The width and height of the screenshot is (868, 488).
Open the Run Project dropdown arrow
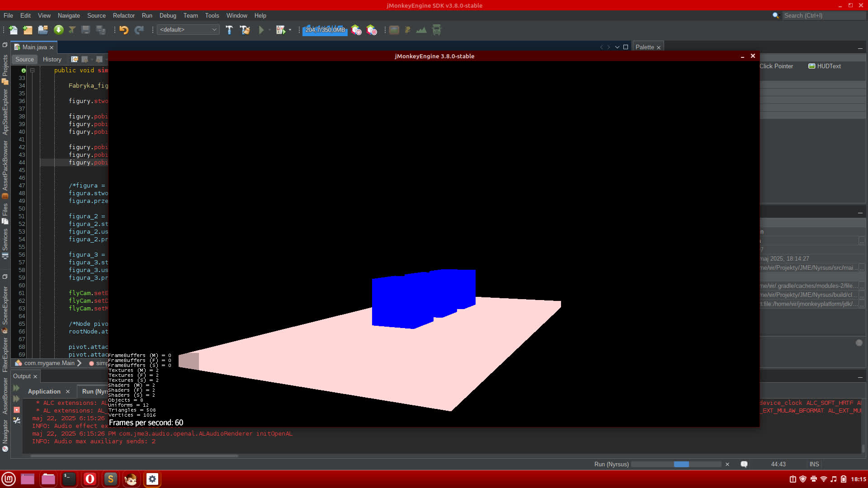(x=269, y=30)
